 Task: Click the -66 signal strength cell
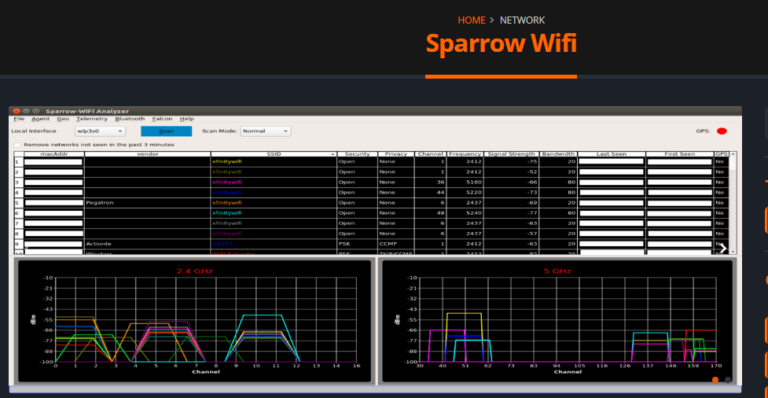(511, 182)
